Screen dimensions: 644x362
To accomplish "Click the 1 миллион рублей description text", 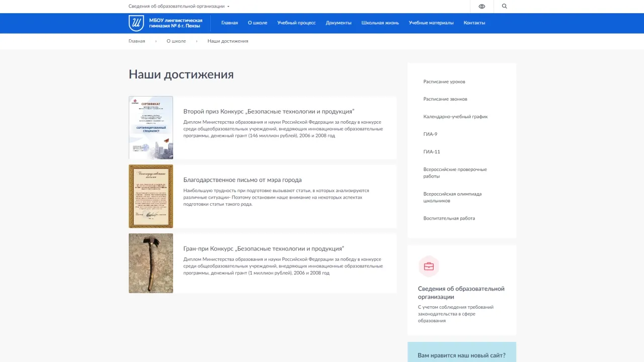I will (x=283, y=266).
